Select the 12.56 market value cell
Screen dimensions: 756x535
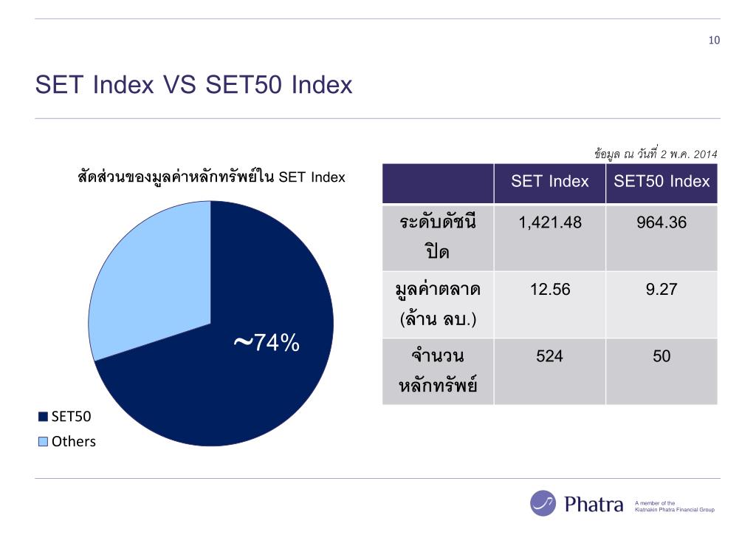pyautogui.click(x=549, y=304)
